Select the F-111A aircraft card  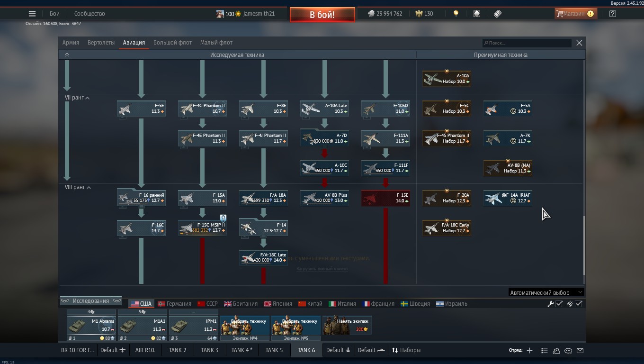[x=385, y=138]
